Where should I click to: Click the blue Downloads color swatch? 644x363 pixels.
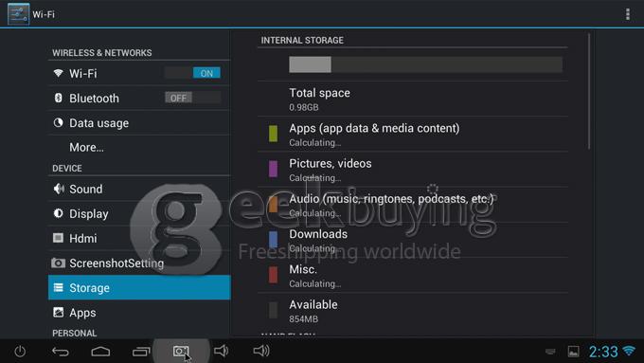point(273,239)
